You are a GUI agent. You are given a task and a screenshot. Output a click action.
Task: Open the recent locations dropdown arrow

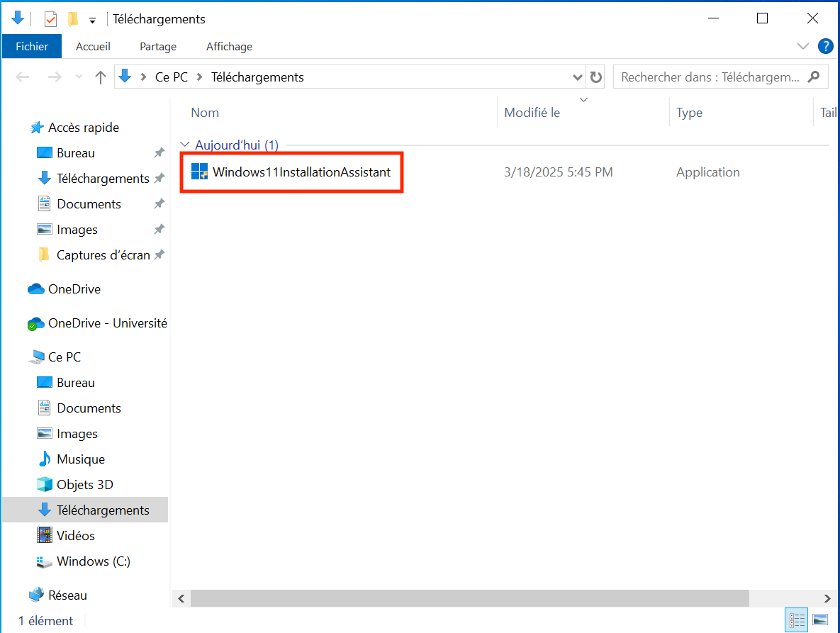[x=79, y=77]
